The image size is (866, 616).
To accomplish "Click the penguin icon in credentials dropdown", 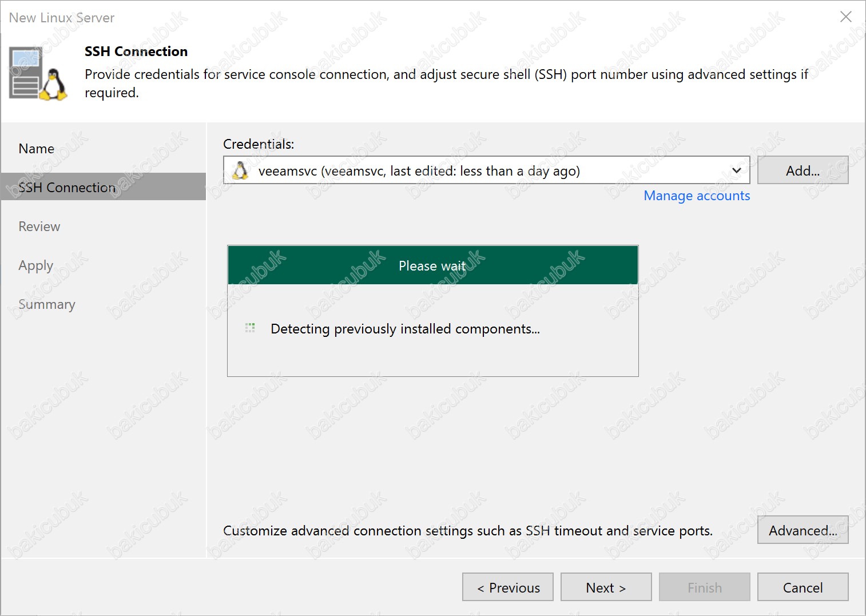I will click(241, 170).
